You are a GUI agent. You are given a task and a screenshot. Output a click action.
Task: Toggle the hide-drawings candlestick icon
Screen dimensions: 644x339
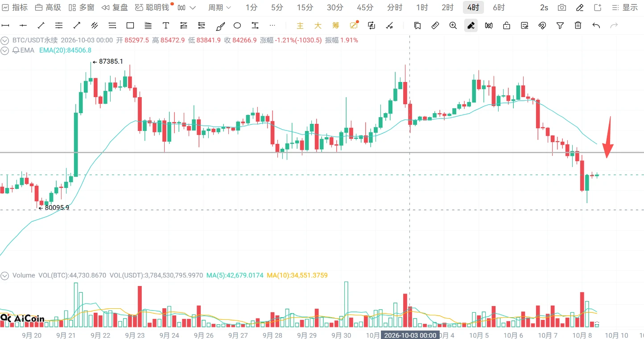pos(489,25)
